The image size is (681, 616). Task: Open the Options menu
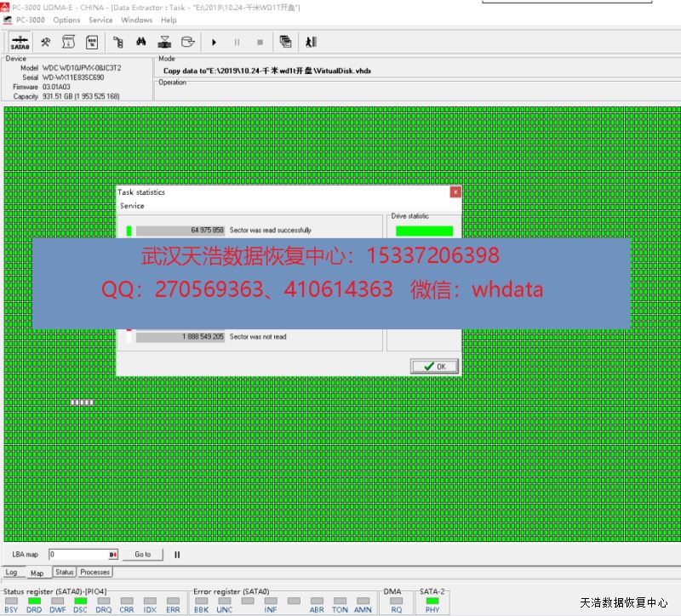[x=66, y=20]
